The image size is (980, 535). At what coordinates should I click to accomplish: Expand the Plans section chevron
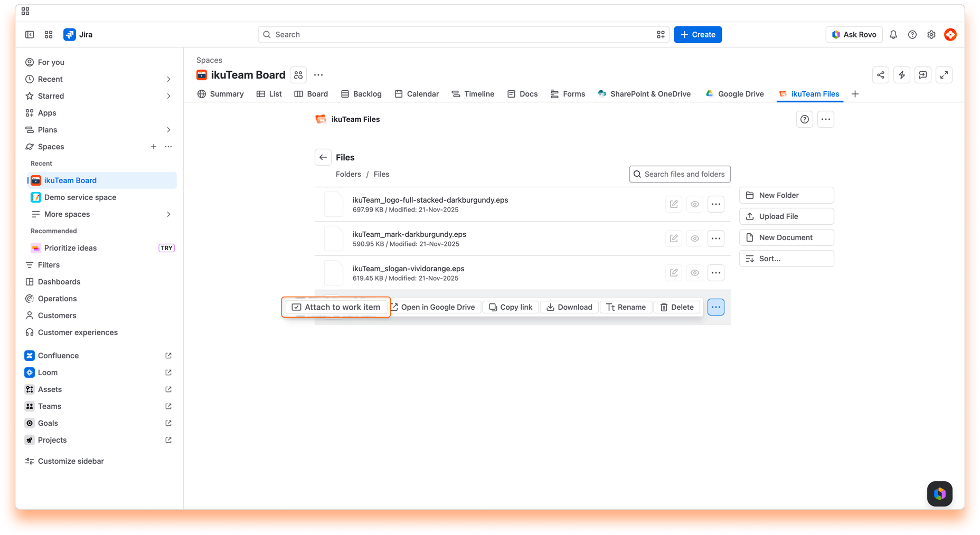coord(168,130)
